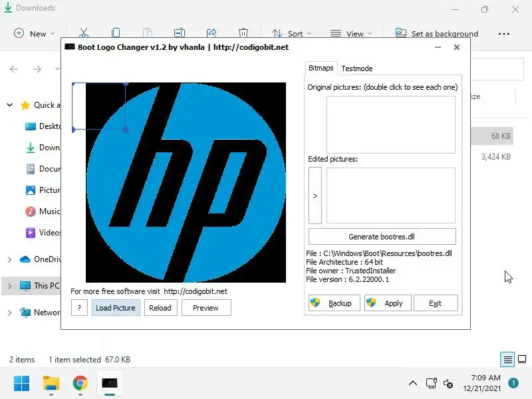Click Set as background in Explorer
This screenshot has height=399, width=532.
[437, 34]
